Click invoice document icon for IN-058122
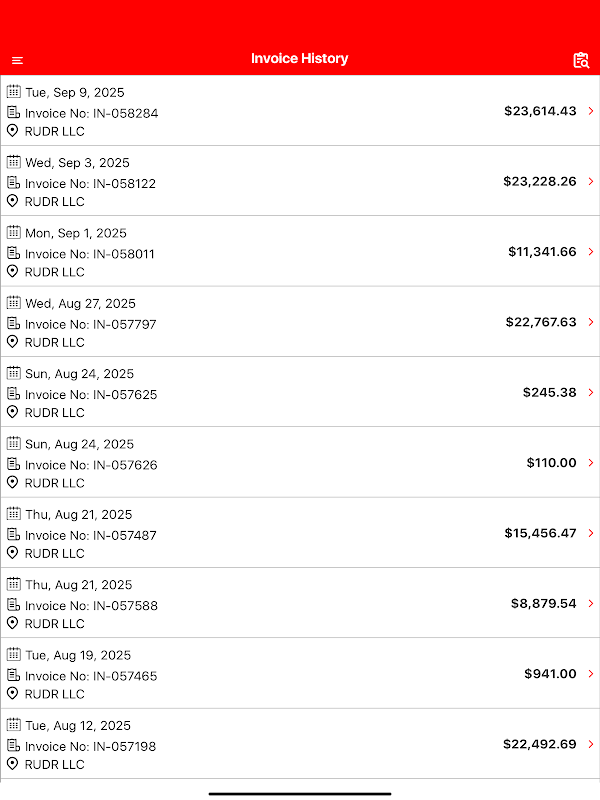The height and width of the screenshot is (800, 600). tap(14, 183)
